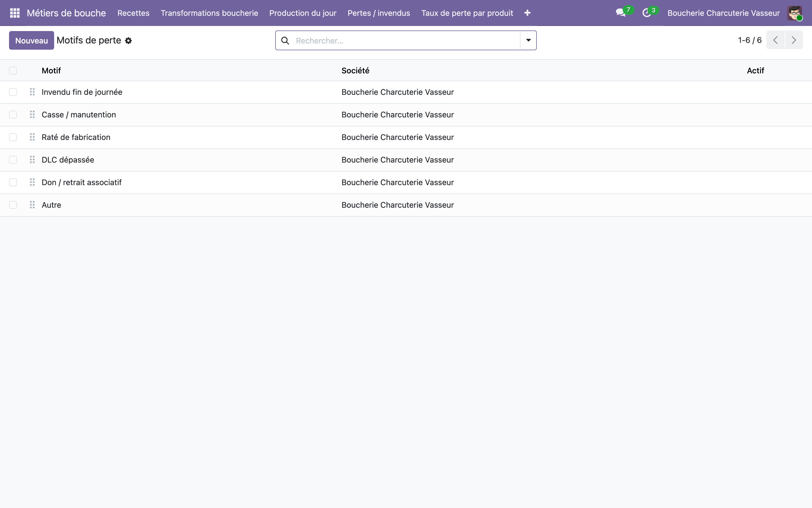Click the user avatar picture

tap(794, 13)
